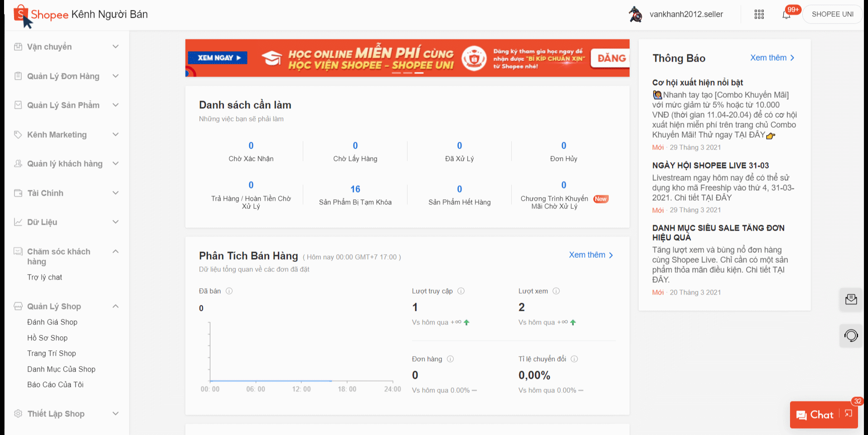This screenshot has width=868, height=435.
Task: Open the floating mail inbox icon
Action: pyautogui.click(x=851, y=300)
